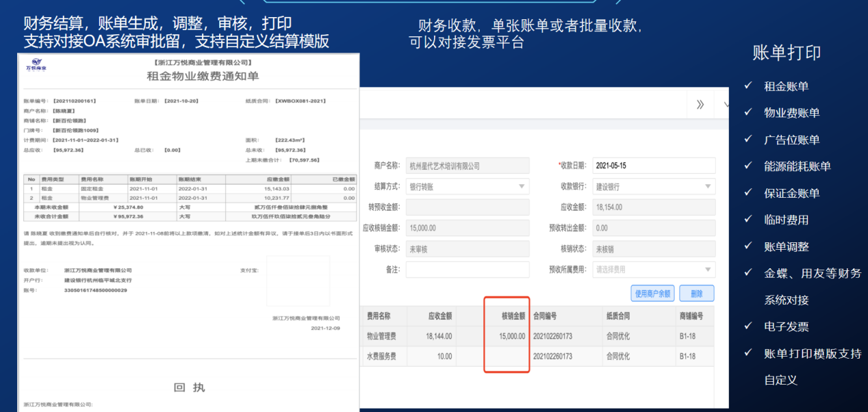Screen dimensions: 868x412
Task: Open the 收款银行 建设银行 dropdown
Action: tap(654, 186)
